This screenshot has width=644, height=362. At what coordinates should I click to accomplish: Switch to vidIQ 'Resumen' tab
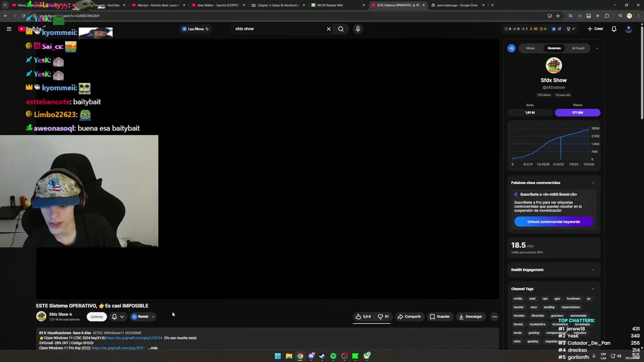coord(554,48)
